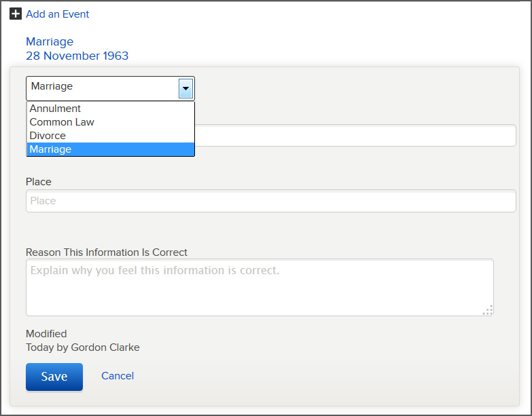Click the blue Marriage heading link
Image resolution: width=532 pixels, height=416 pixels.
pyautogui.click(x=50, y=41)
